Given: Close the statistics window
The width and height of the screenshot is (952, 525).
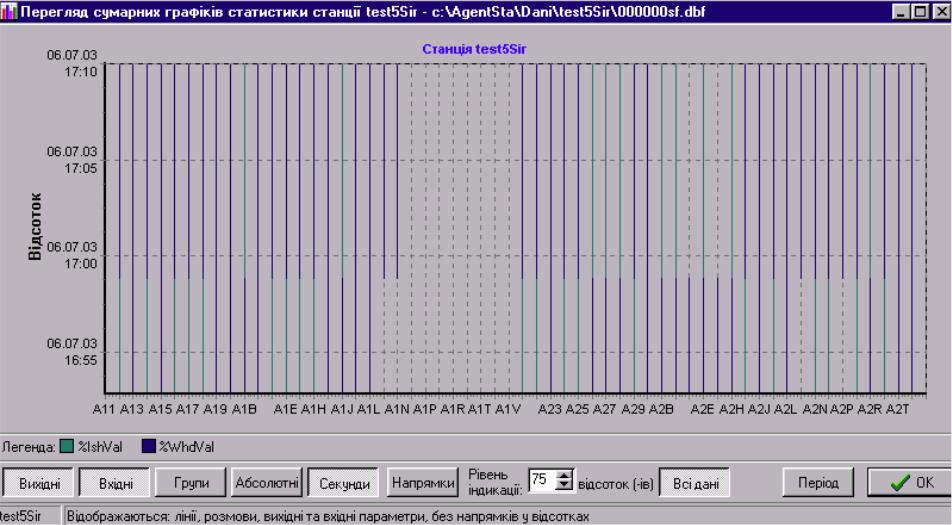Looking at the screenshot, I should pyautogui.click(x=940, y=12).
